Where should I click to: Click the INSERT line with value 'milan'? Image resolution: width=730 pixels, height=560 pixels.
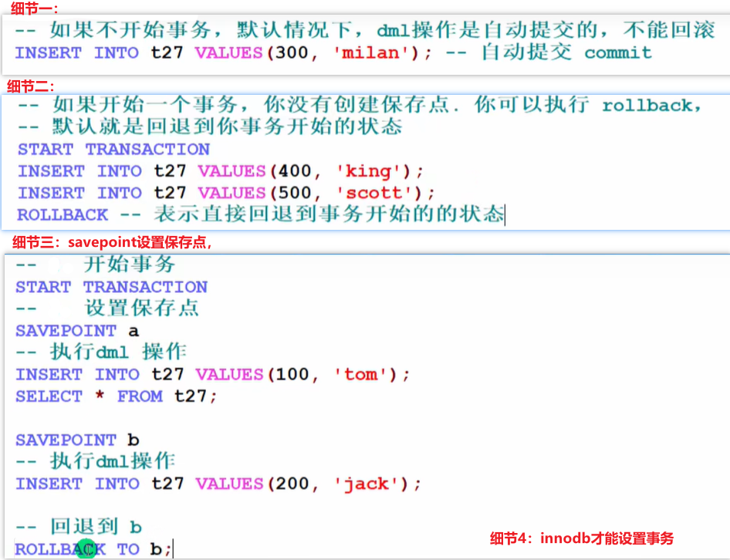coord(224,52)
